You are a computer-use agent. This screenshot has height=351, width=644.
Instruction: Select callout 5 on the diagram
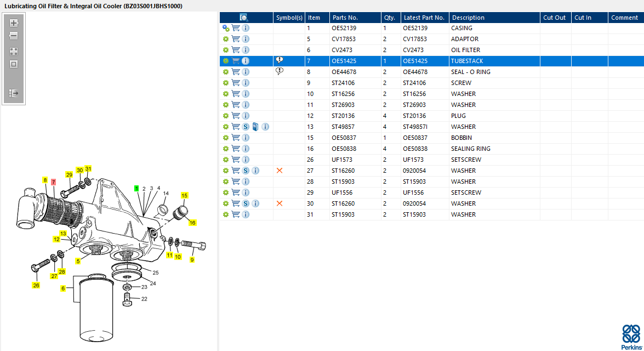(x=78, y=261)
